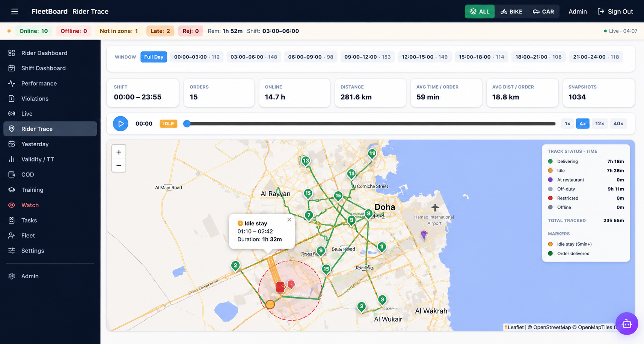Screen dimensions: 644x344
Task: Click the Online: 10 status badge
Action: coord(33,31)
